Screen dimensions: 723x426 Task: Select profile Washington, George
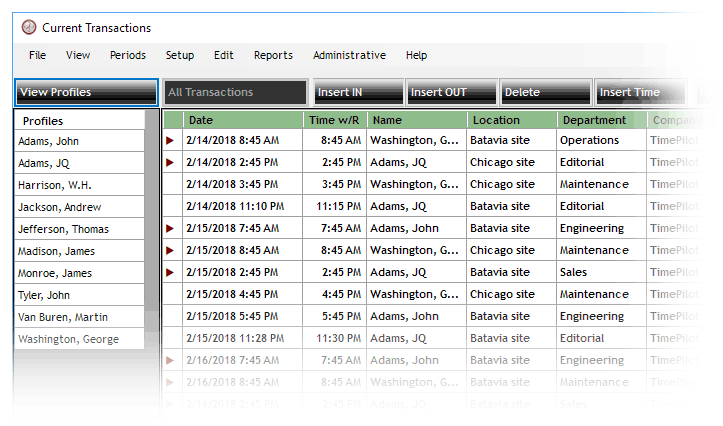coord(79,339)
